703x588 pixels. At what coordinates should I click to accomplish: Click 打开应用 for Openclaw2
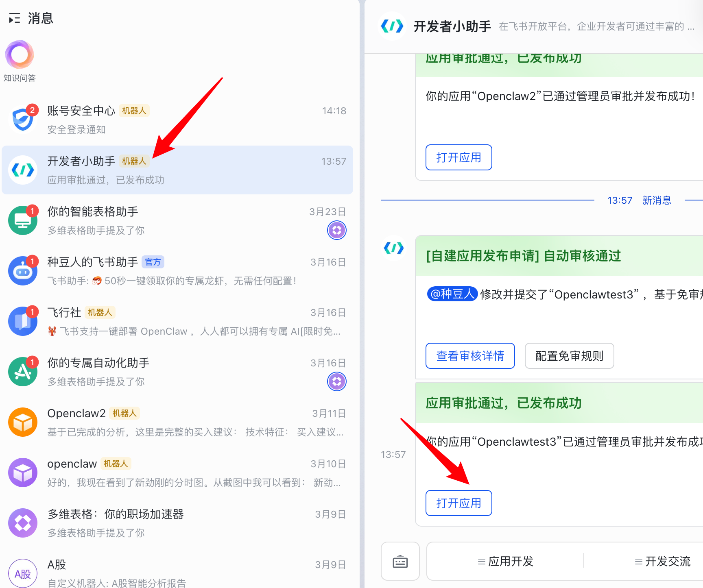click(x=458, y=157)
